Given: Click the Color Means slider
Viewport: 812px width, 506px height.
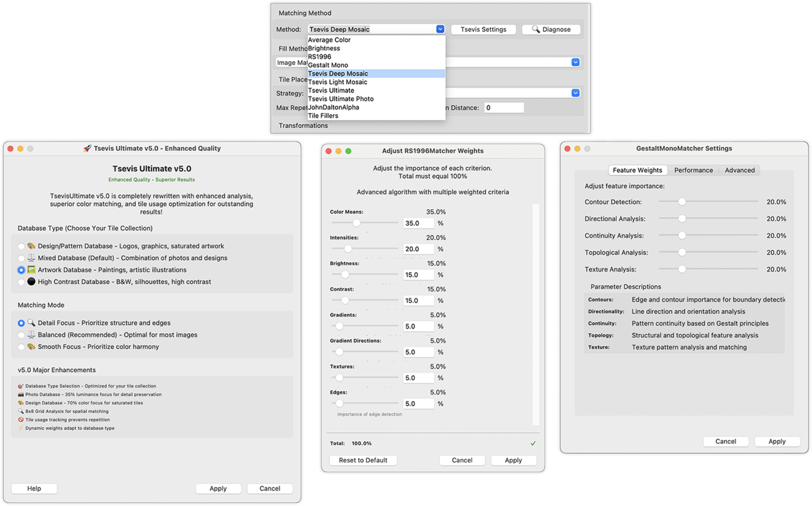Looking at the screenshot, I should click(x=365, y=223).
